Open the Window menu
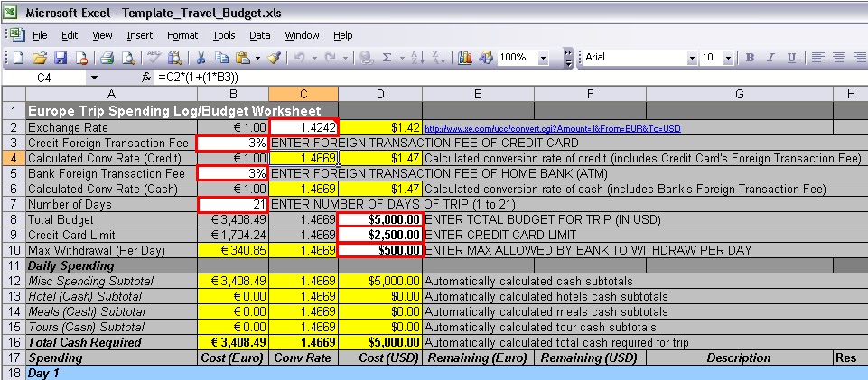Screen dimensions: 868x380 [x=302, y=35]
